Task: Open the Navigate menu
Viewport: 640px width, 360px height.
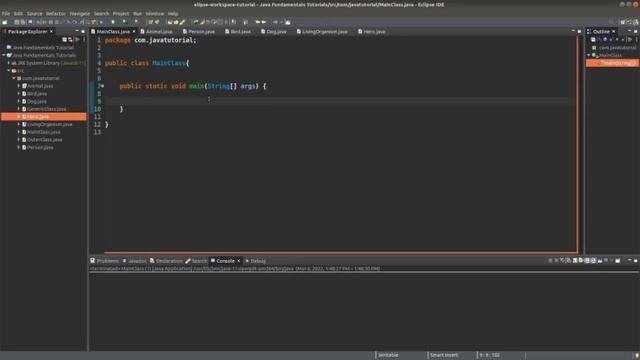Action: pos(80,13)
